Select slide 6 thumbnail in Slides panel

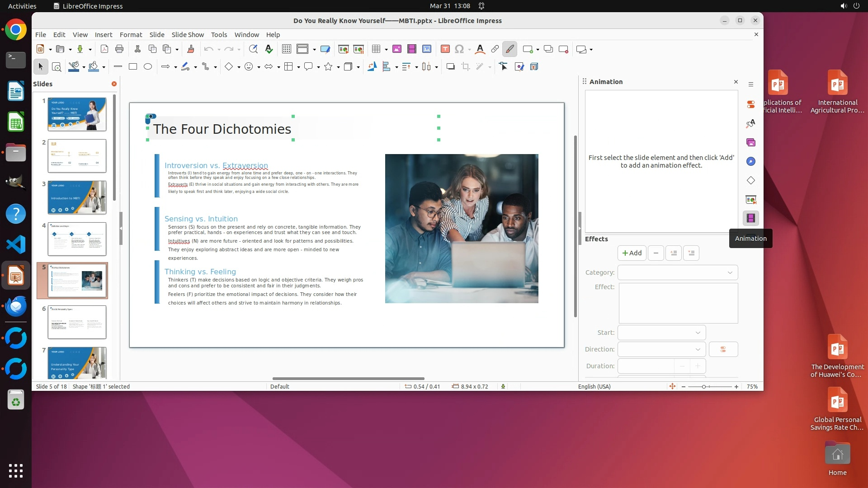click(x=77, y=322)
